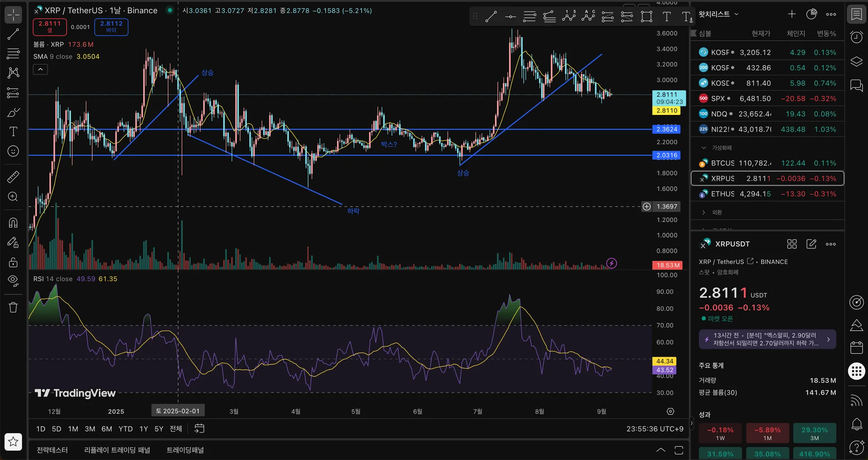Open XRPUSDT details more options menu
This screenshot has height=460, width=868.
point(831,244)
